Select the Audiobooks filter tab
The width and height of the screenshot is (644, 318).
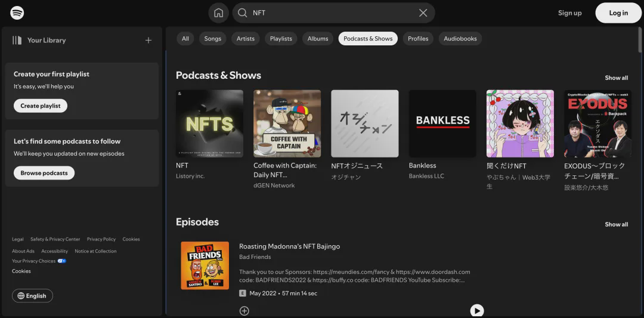[460, 39]
